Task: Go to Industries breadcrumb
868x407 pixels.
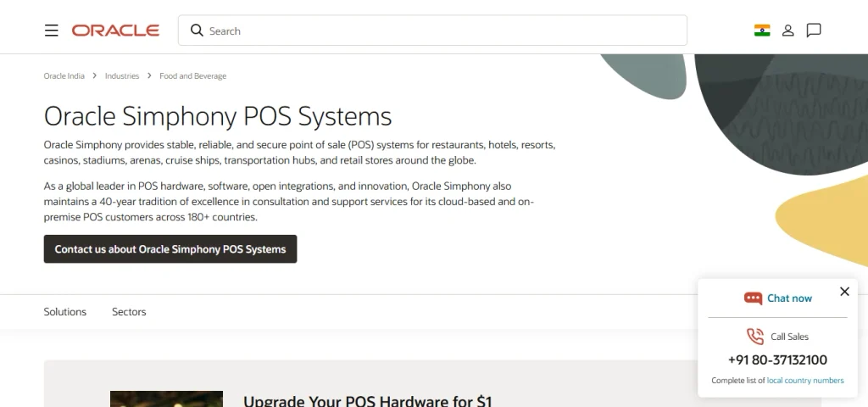Action: [122, 75]
